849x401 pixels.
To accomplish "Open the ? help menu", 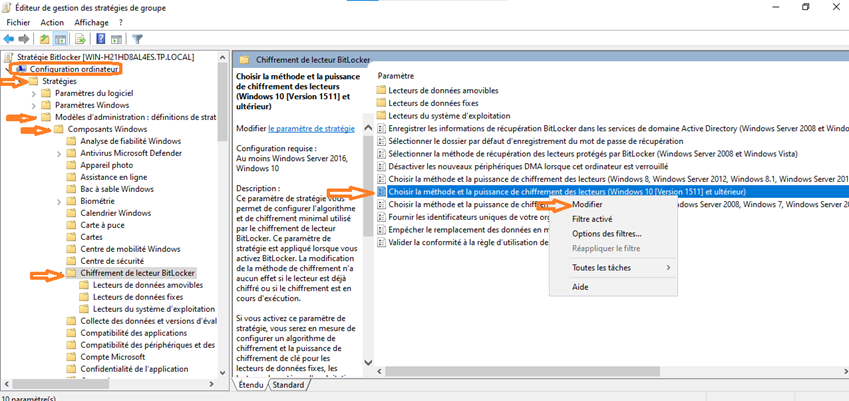I will (121, 22).
